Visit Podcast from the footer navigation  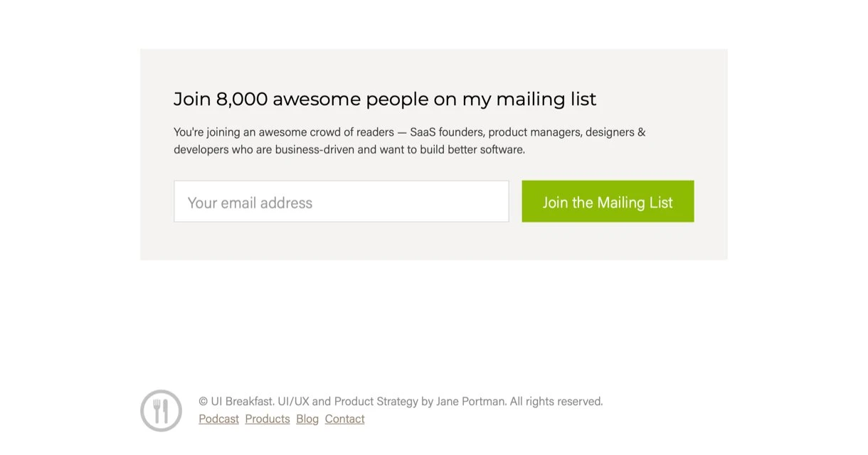tap(218, 419)
